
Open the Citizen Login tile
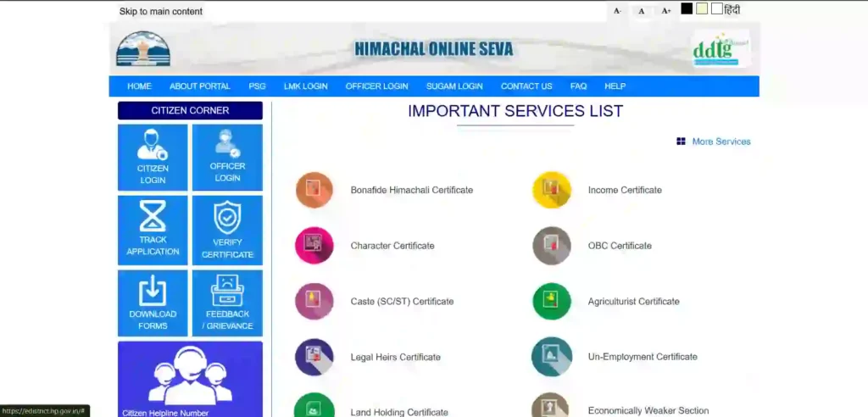[153, 158]
